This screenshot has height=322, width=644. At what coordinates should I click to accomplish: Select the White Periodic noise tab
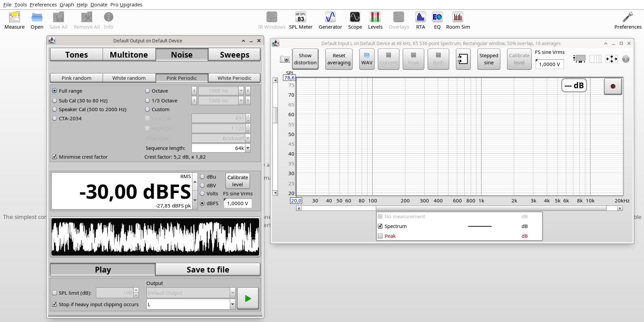[x=234, y=78]
